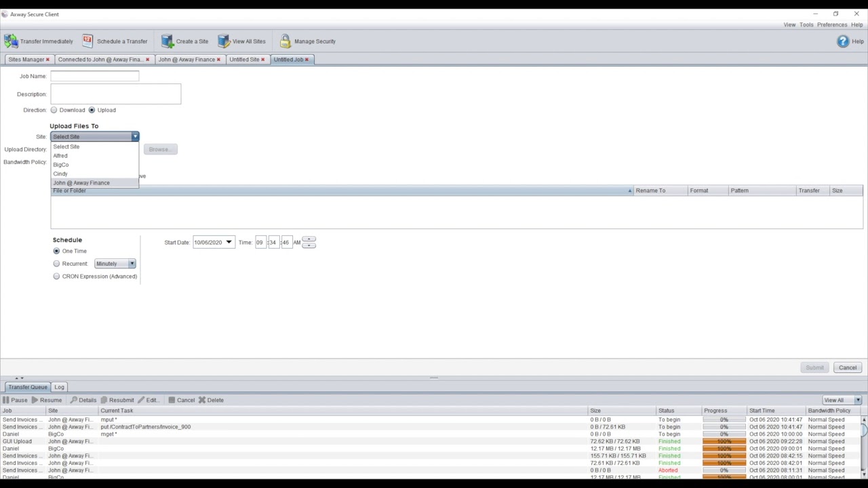The width and height of the screenshot is (868, 488).
Task: Delete the selected queue transfer
Action: (211, 400)
